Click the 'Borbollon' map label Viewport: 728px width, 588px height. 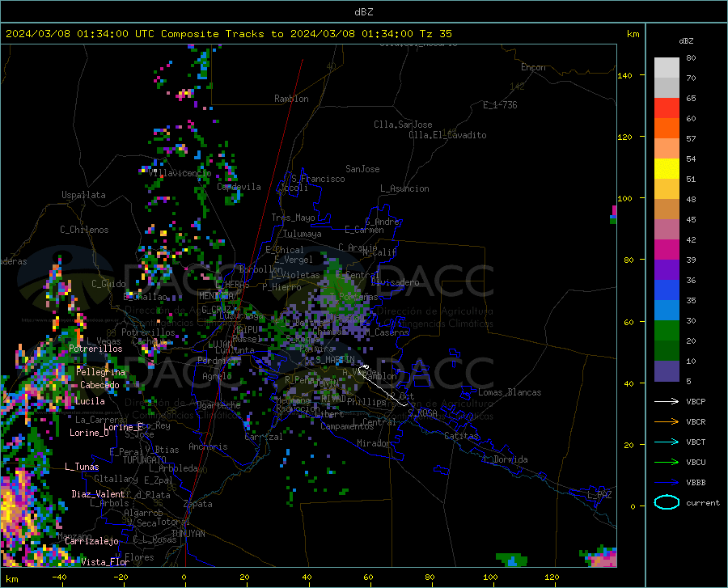[261, 269]
